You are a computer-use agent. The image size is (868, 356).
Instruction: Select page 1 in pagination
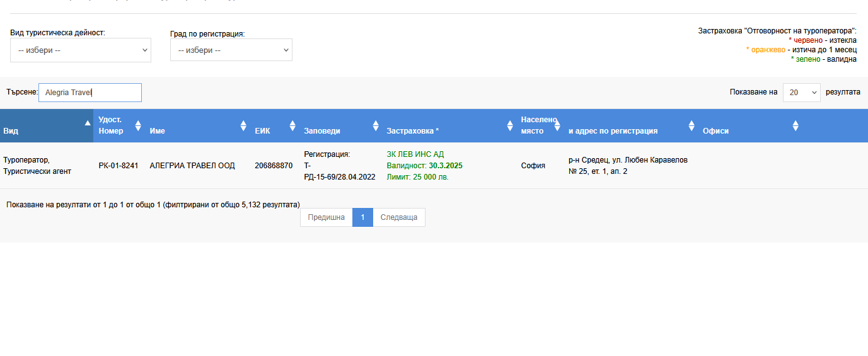[362, 217]
